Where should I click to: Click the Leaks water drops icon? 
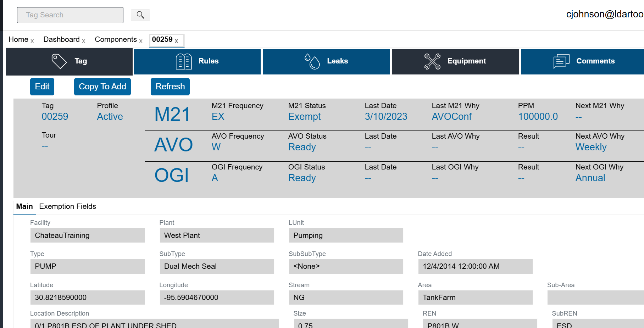(x=312, y=61)
